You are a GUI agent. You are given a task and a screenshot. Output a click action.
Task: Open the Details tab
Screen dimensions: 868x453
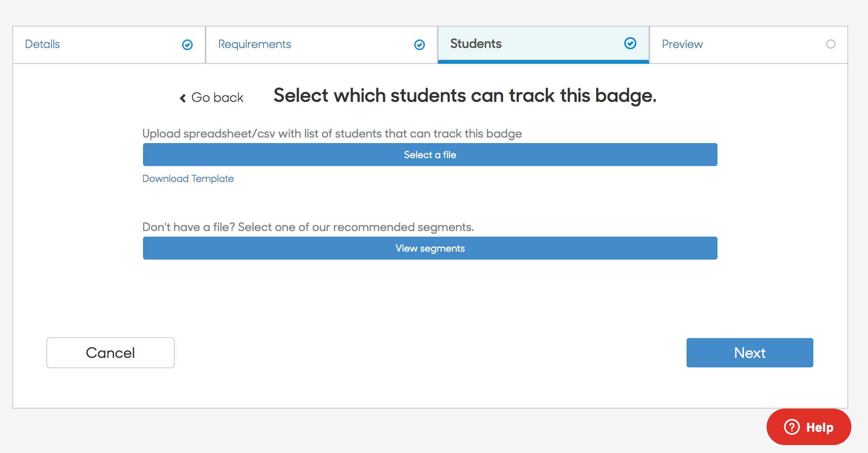(109, 45)
